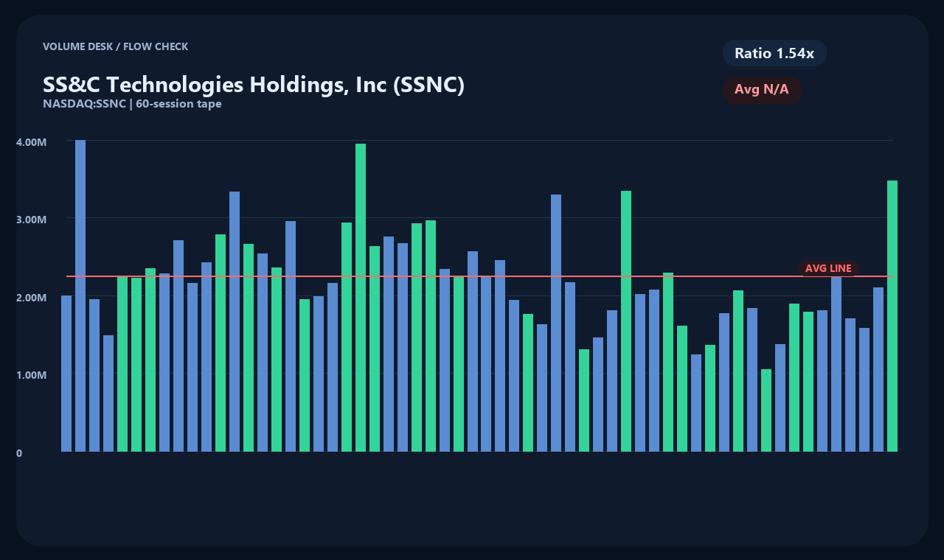Click the 1.00M axis label

[31, 375]
